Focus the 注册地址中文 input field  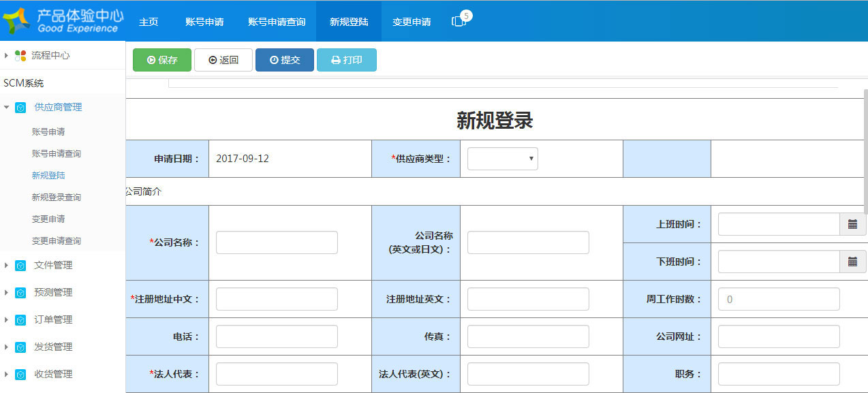click(277, 299)
